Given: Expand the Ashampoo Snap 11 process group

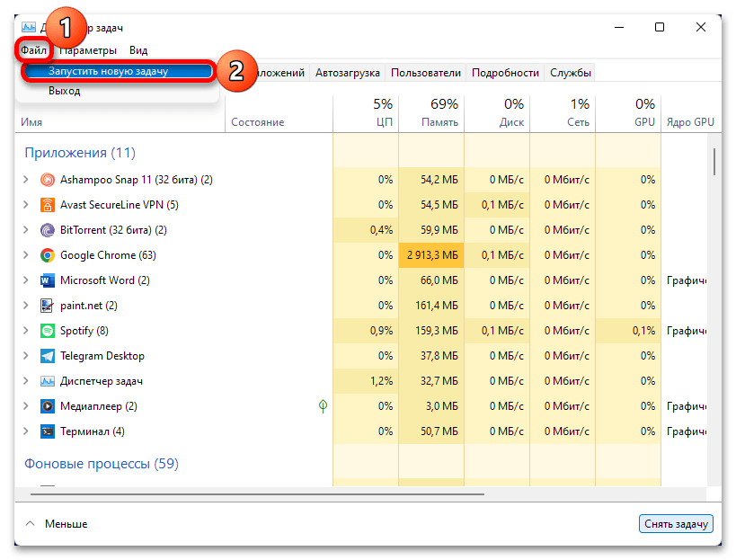Looking at the screenshot, I should point(26,179).
